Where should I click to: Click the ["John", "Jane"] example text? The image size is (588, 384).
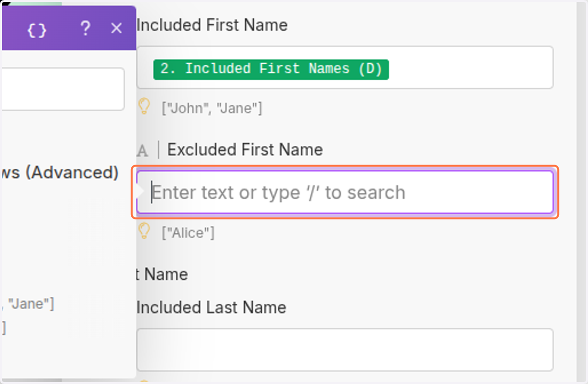(212, 108)
